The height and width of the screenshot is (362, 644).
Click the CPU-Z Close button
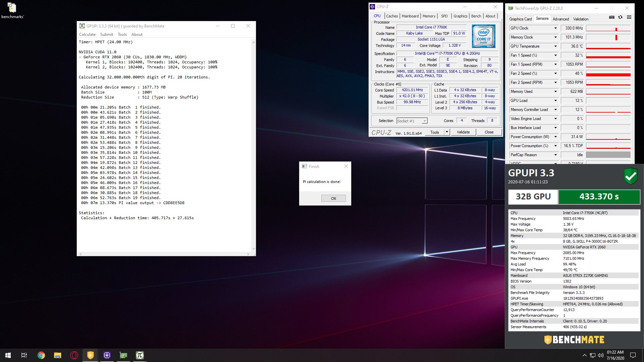(x=489, y=132)
